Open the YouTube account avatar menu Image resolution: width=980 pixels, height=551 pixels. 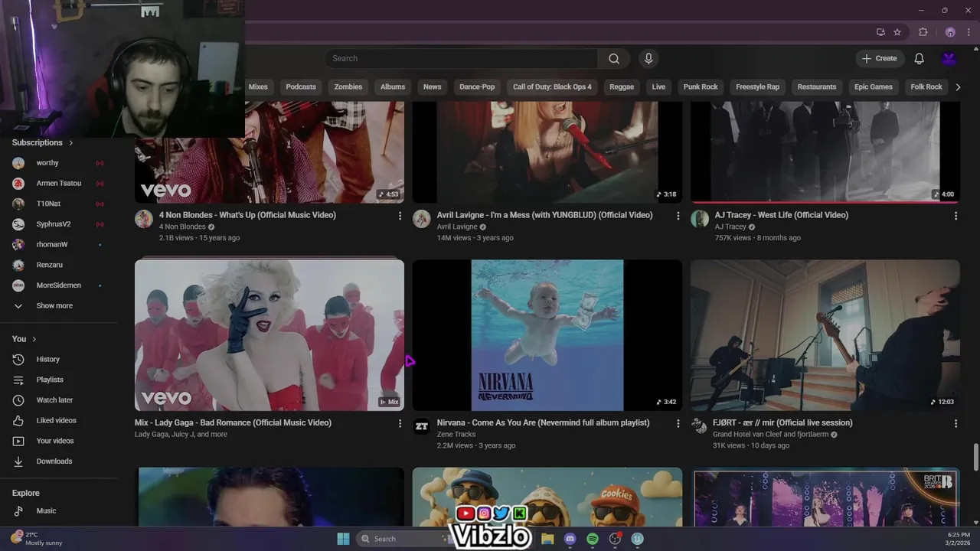pos(949,59)
